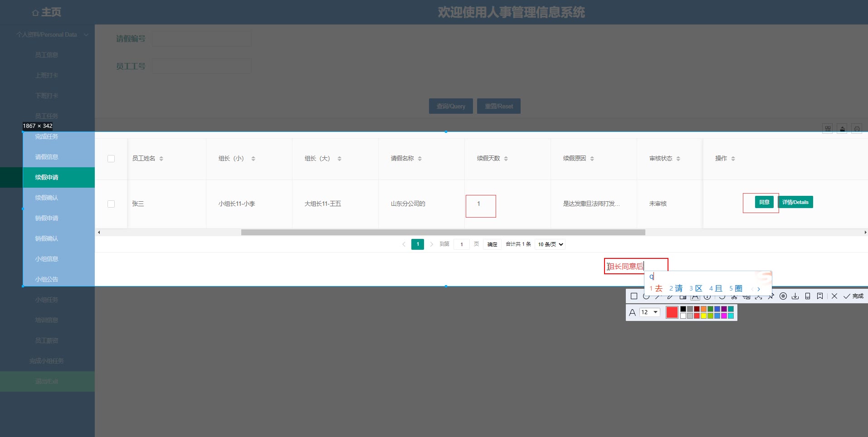
Task: Pick the orange color swatch
Action: point(704,309)
